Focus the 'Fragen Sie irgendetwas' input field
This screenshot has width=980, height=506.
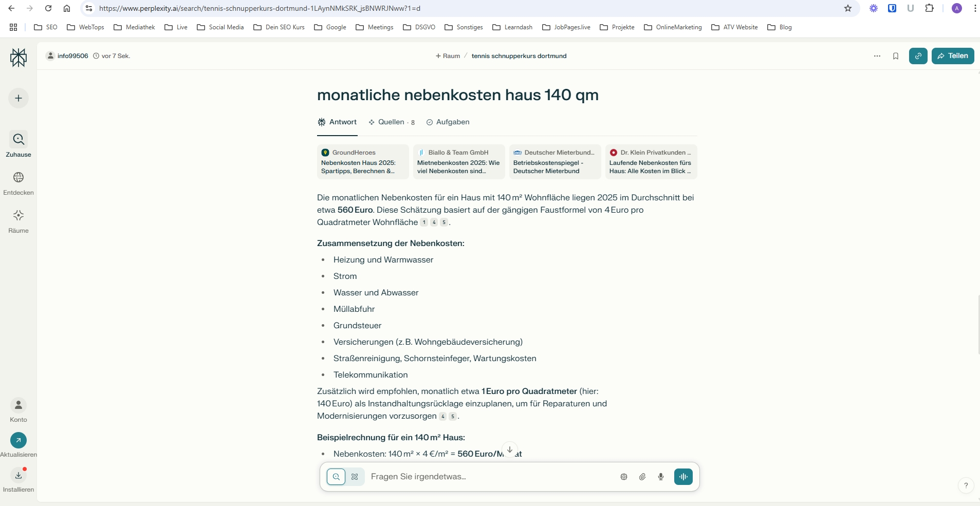488,477
